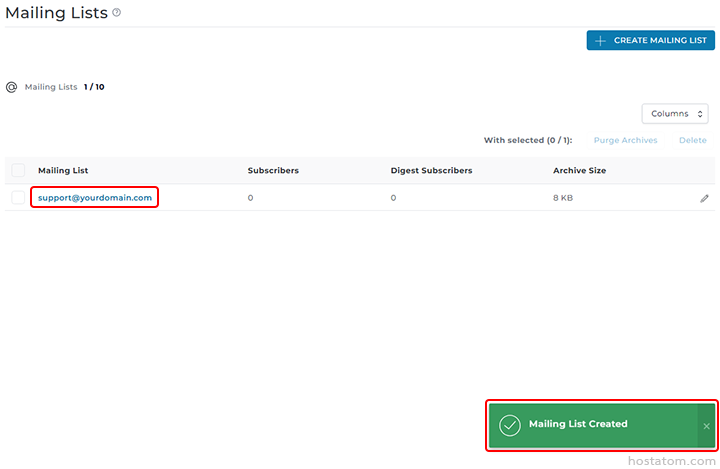720x469 pixels.
Task: Edit support@yourdomain.com using the pencil icon
Action: [x=704, y=198]
